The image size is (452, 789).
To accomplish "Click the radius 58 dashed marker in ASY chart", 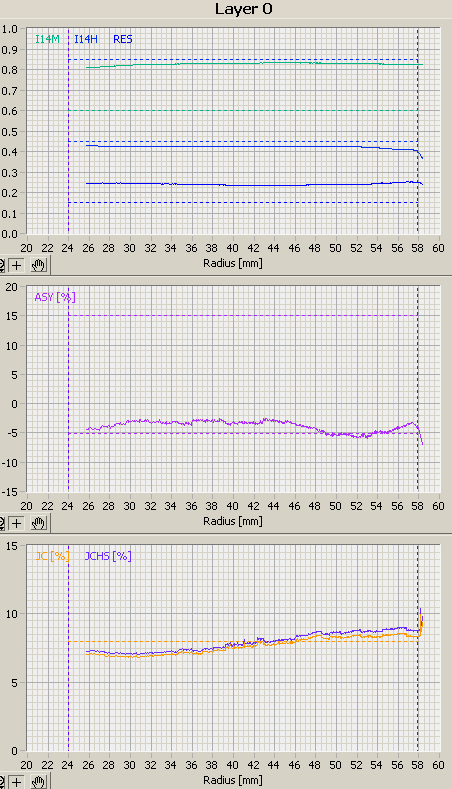I will coord(418,390).
